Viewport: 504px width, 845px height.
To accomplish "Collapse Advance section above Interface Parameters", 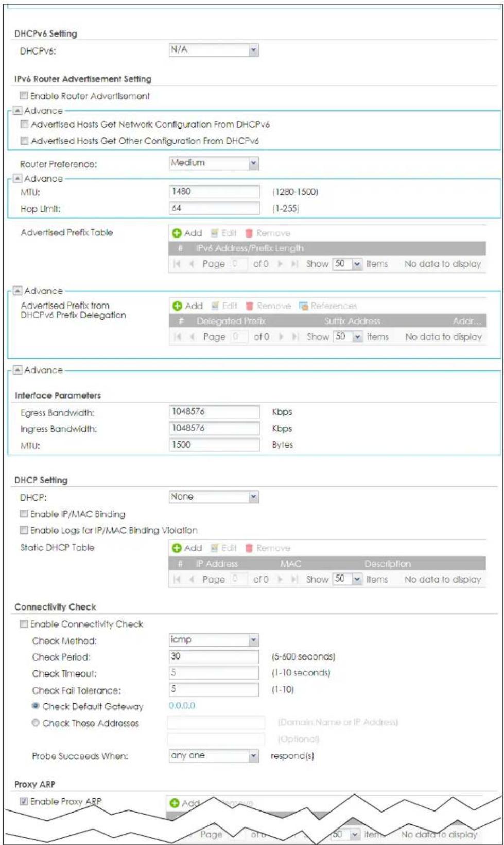I will coord(18,370).
